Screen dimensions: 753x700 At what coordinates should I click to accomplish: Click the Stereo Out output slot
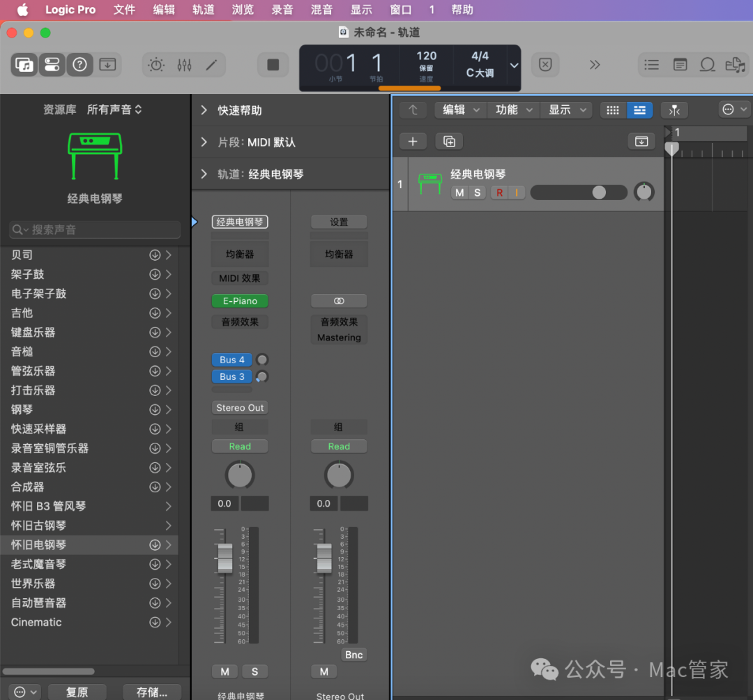click(240, 408)
